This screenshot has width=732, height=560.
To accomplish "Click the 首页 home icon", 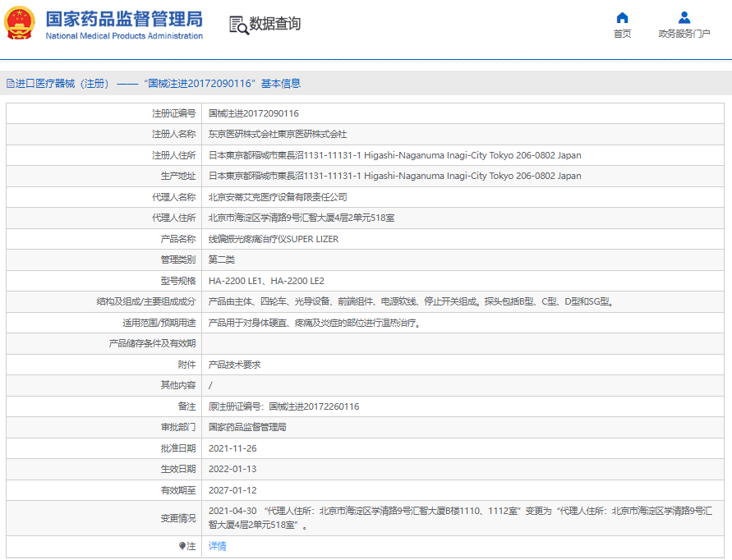I will [622, 18].
